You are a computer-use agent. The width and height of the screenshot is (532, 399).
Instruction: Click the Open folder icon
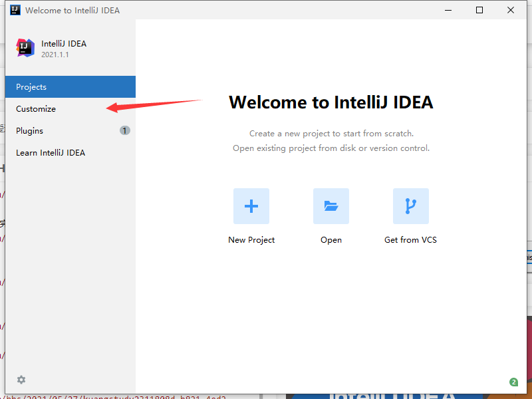pos(331,206)
